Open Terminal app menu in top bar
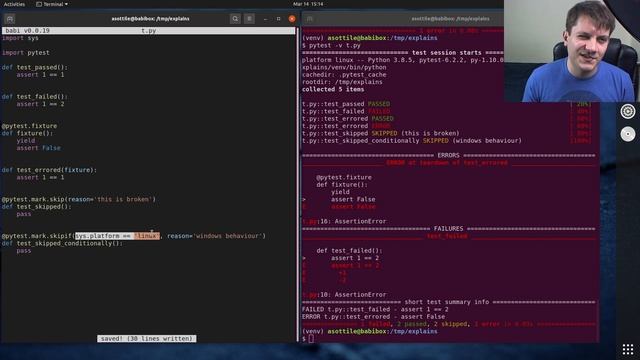Image resolution: width=640 pixels, height=360 pixels. 52,4
